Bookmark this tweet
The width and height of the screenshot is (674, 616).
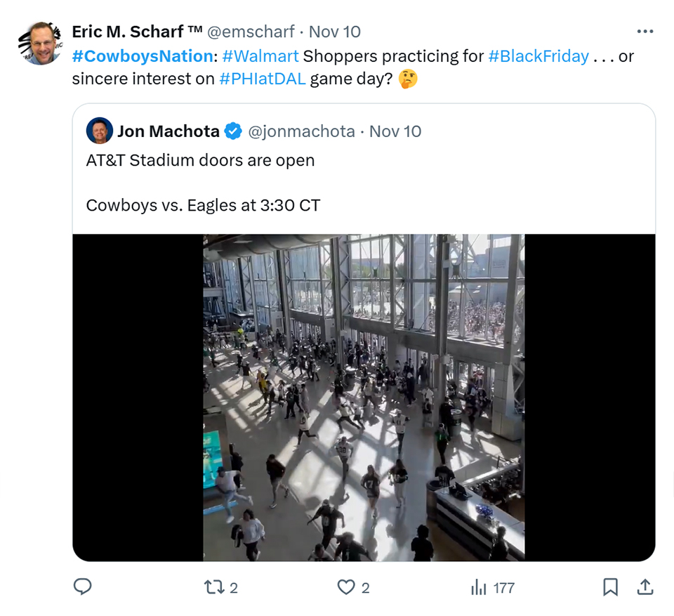[x=610, y=587]
